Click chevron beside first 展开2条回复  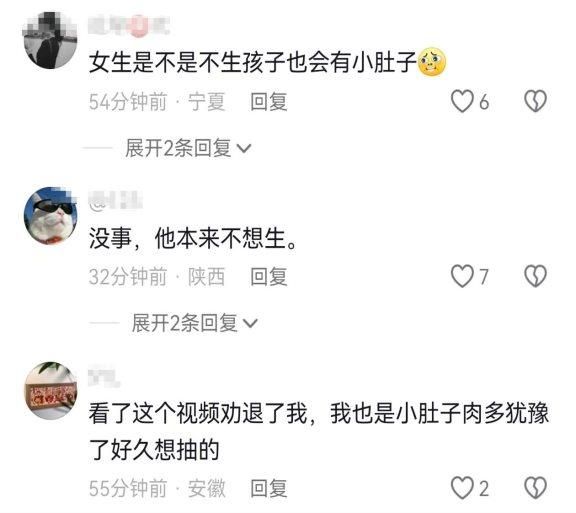click(x=244, y=149)
